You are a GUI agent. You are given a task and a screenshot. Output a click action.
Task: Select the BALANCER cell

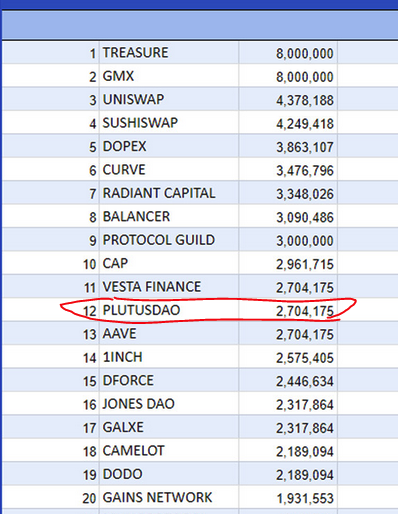(169, 216)
